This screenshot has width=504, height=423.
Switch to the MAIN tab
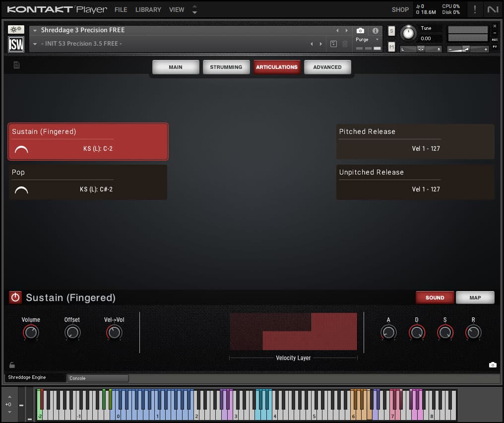coord(176,67)
